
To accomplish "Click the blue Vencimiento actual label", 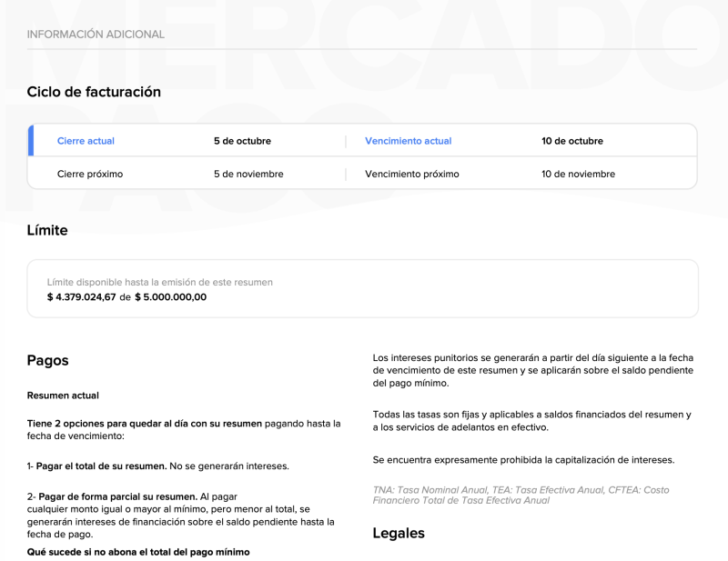I will 408,141.
